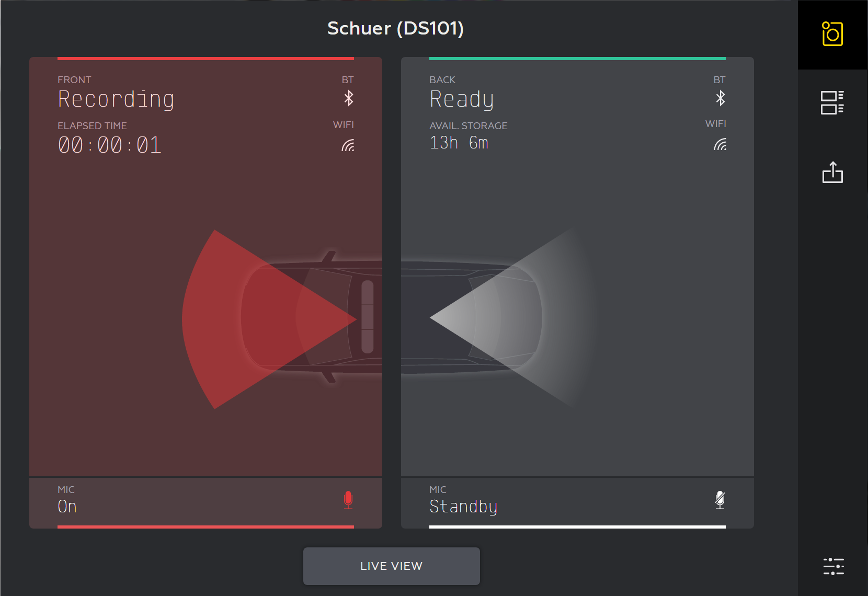The height and width of the screenshot is (596, 868).
Task: Click the elapsed time counter 00:00:01
Action: pos(109,145)
